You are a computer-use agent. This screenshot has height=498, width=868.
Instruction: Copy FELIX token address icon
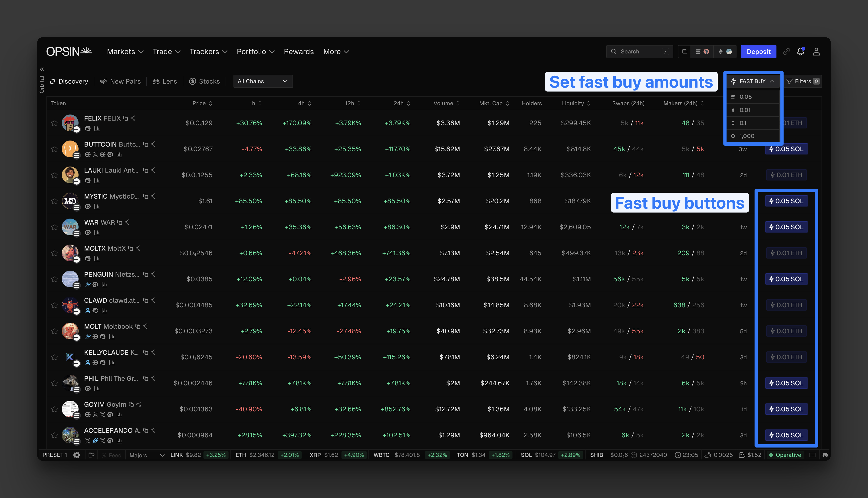(x=125, y=118)
